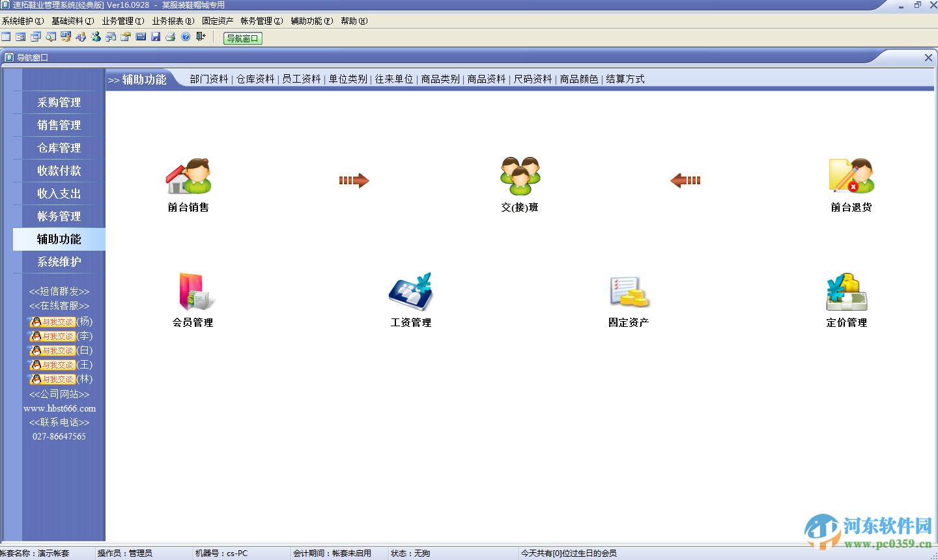
Task: Click the 机器号：cs-PC status entry
Action: pos(221,553)
